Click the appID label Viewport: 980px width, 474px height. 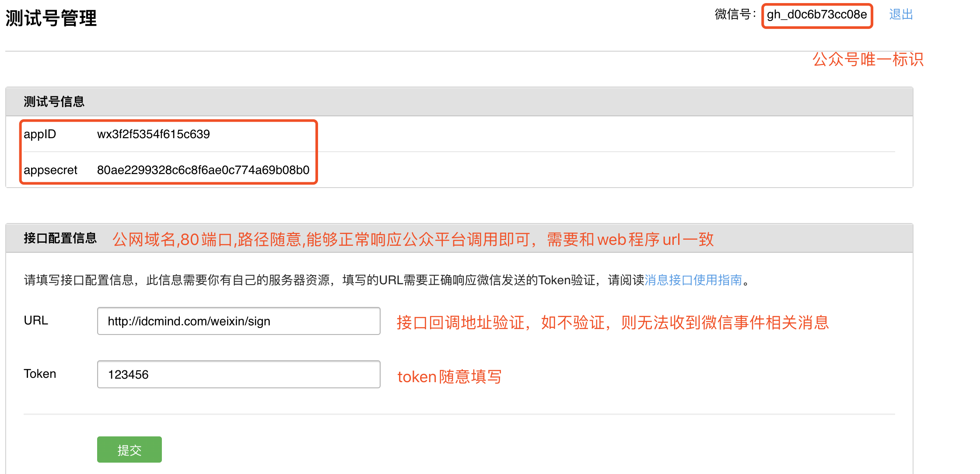[x=40, y=134]
